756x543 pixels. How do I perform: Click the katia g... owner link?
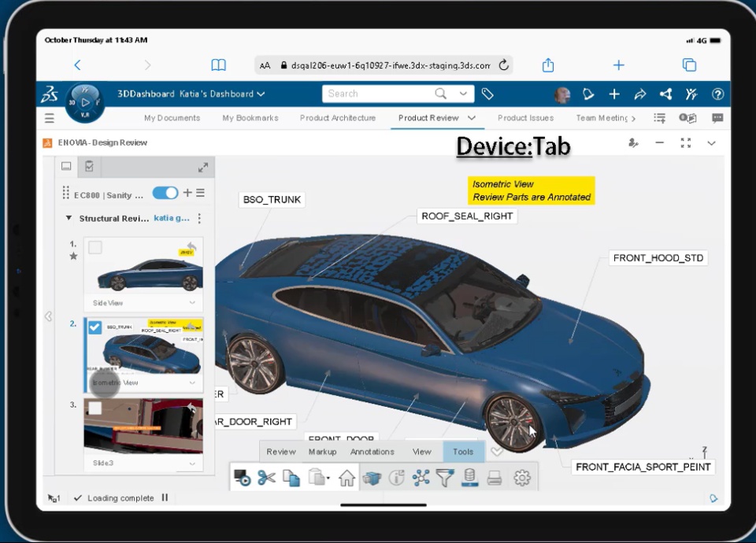pyautogui.click(x=172, y=218)
